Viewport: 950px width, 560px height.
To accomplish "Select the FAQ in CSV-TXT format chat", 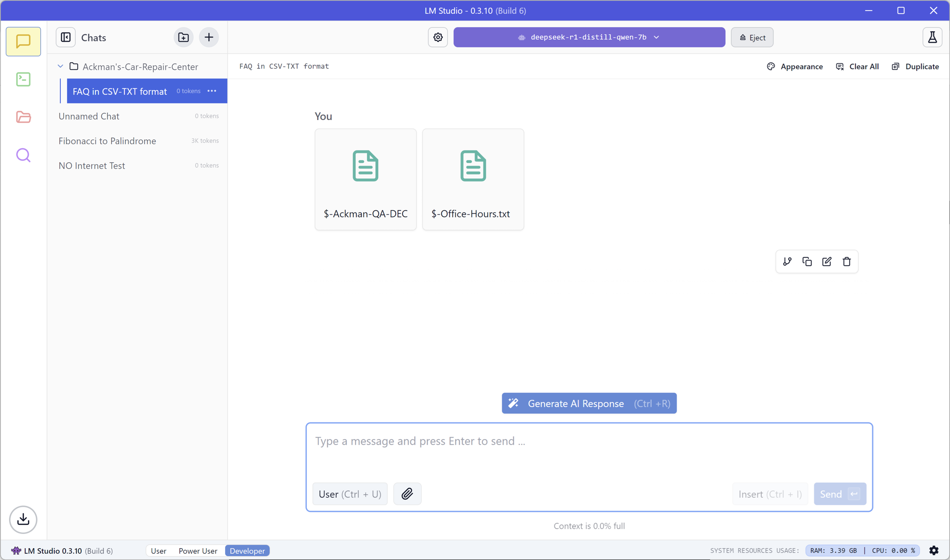I will [147, 91].
